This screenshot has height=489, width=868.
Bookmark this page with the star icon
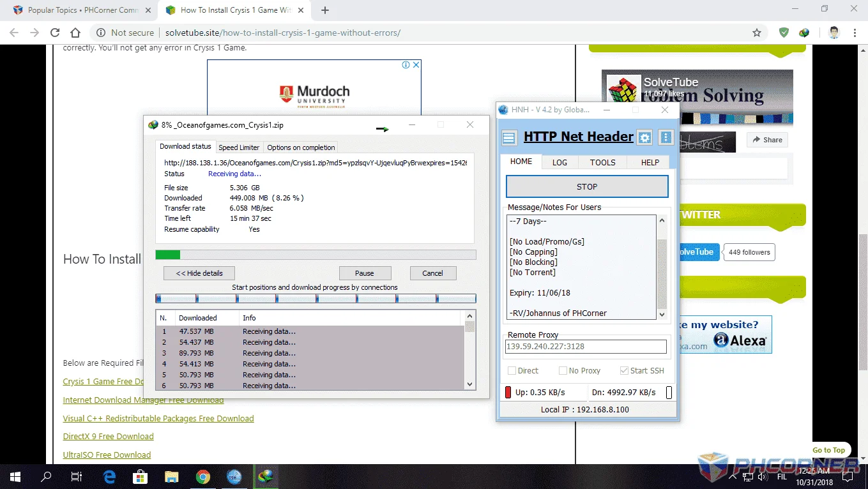point(757,33)
